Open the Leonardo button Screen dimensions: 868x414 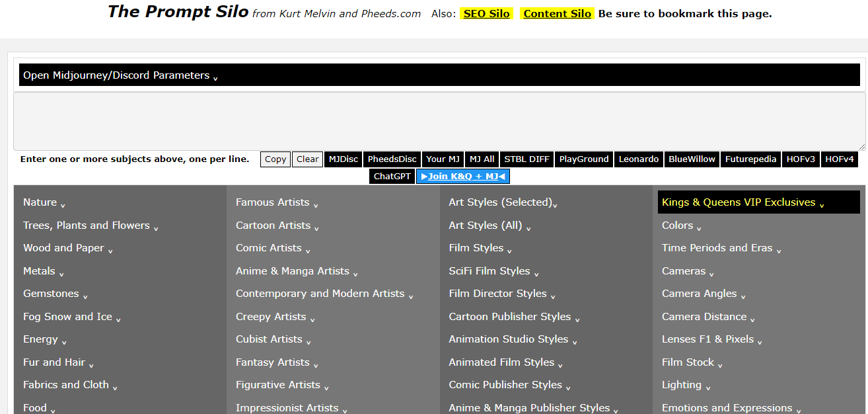point(639,159)
